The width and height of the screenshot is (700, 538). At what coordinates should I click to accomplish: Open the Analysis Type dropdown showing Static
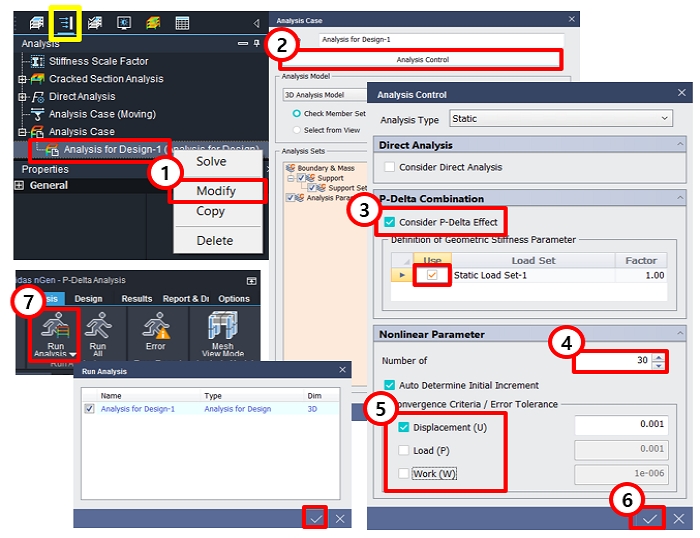coord(561,119)
